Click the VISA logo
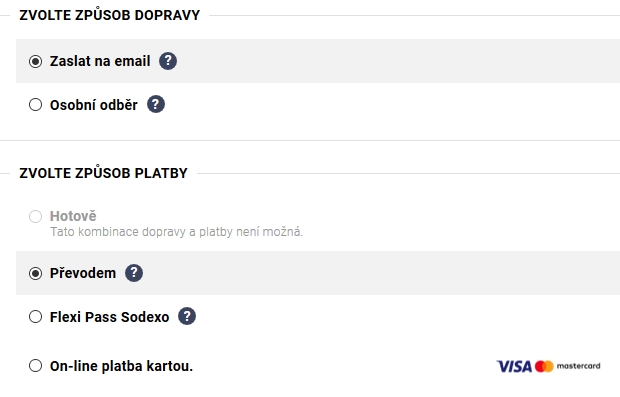This screenshot has height=397, width=620. tap(514, 367)
